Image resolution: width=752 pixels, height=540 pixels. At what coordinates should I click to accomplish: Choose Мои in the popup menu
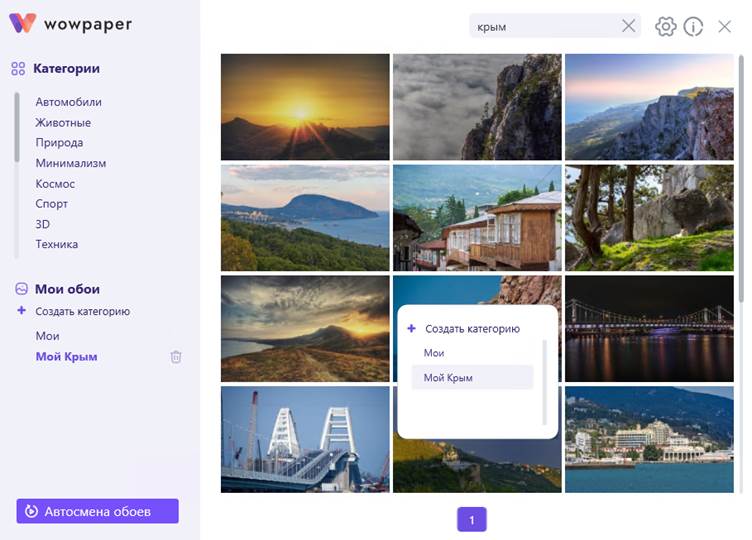[x=434, y=353]
